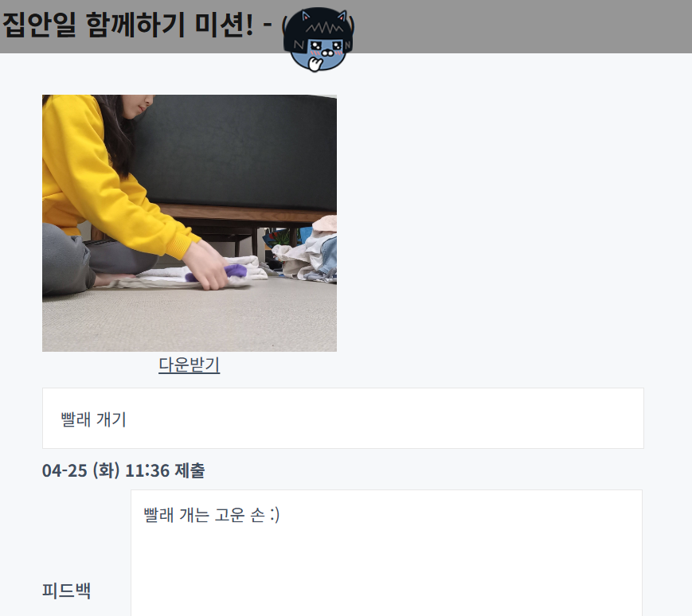Click the gray pants in the photo
Viewport: 692px width, 616px height.
point(88,260)
